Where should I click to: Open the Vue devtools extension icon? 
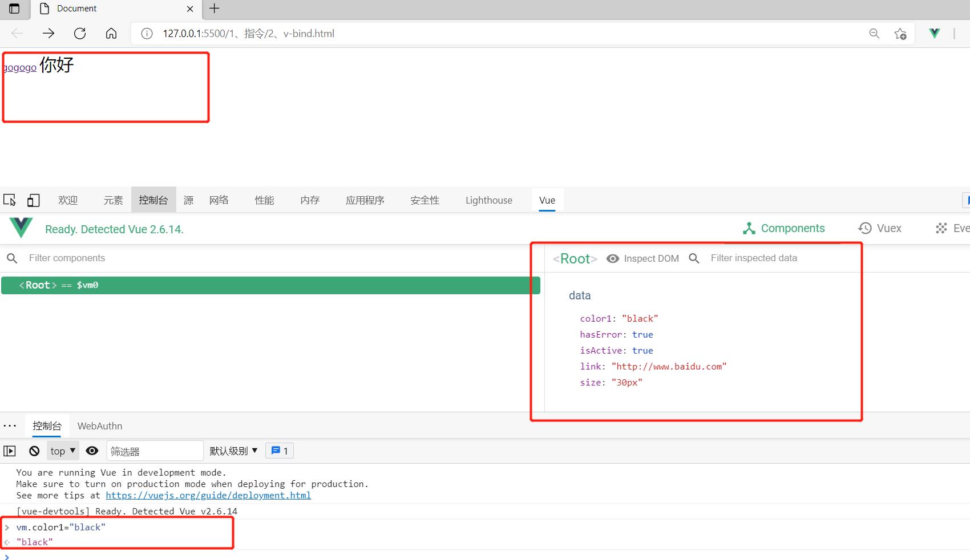[x=935, y=34]
